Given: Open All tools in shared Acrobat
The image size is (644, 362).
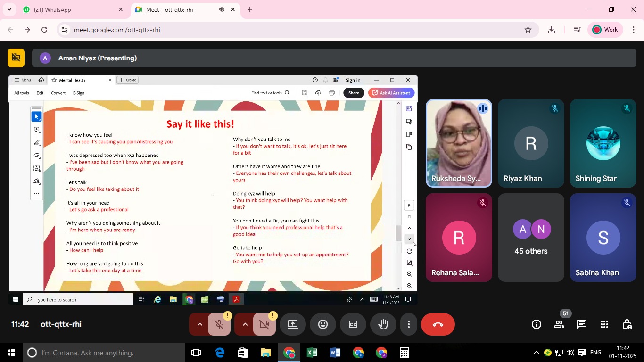Looking at the screenshot, I should click(22, 93).
